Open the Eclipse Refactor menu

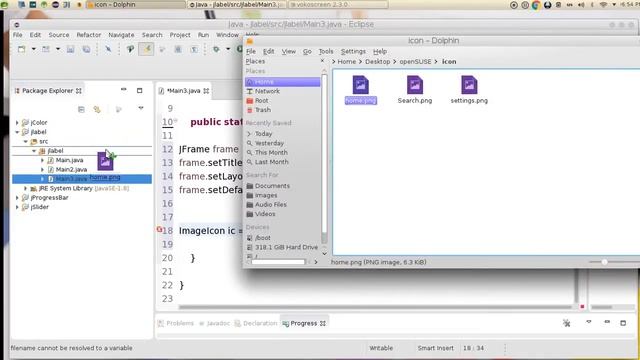[89, 35]
